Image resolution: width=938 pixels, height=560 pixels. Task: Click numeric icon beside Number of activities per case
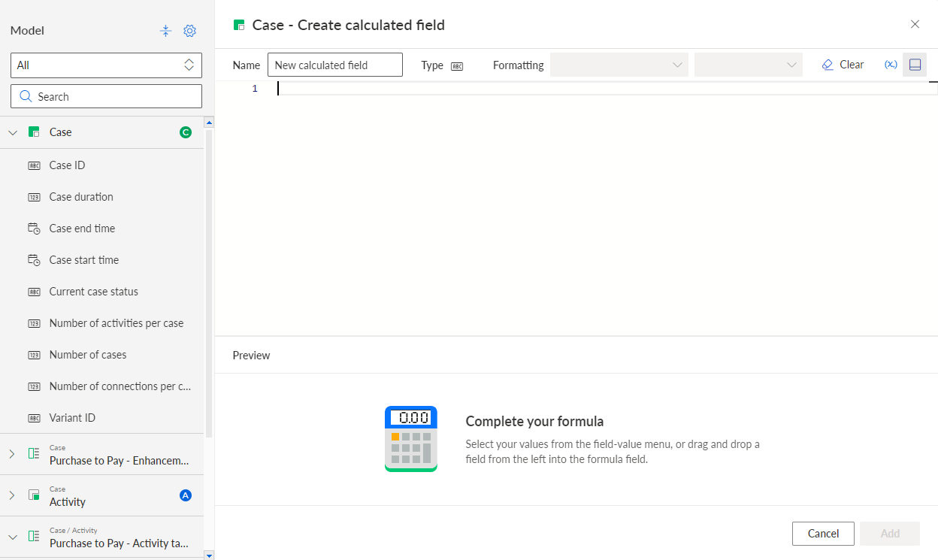click(34, 323)
